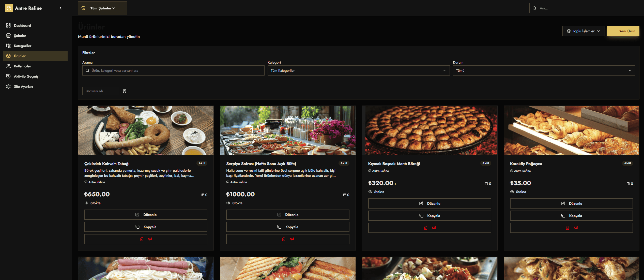Click the Aktivite Geçmişi history icon
This screenshot has height=280, width=644.
click(8, 76)
